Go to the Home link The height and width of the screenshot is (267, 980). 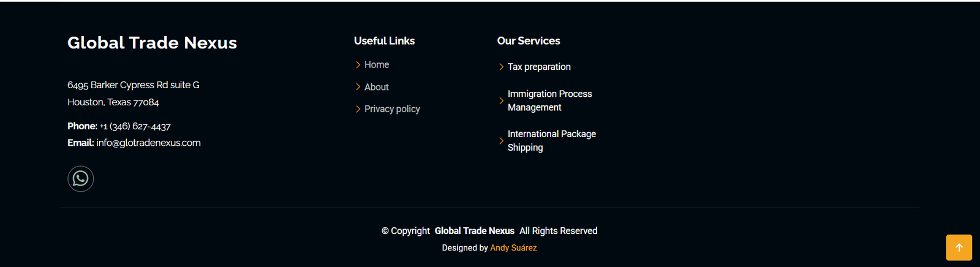pyautogui.click(x=377, y=65)
